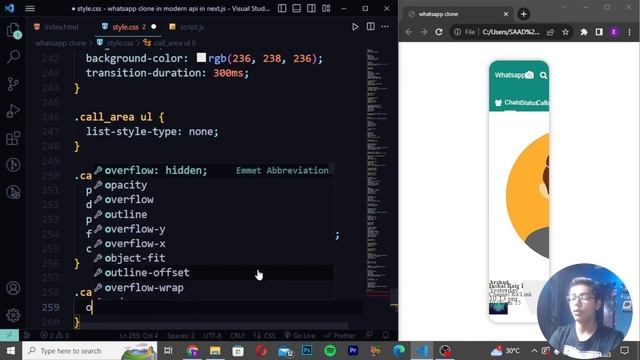
Task: Open the editor More Actions ellipsis
Action: point(385,27)
